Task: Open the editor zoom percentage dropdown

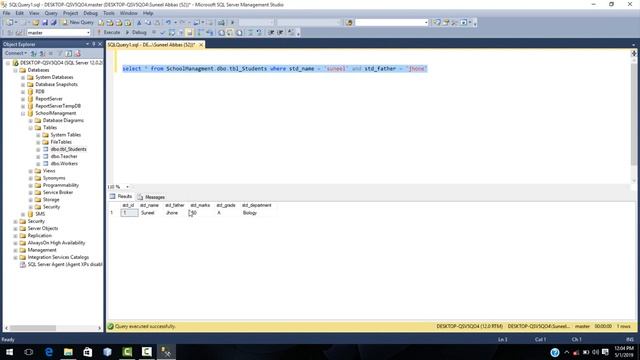Action: point(127,187)
